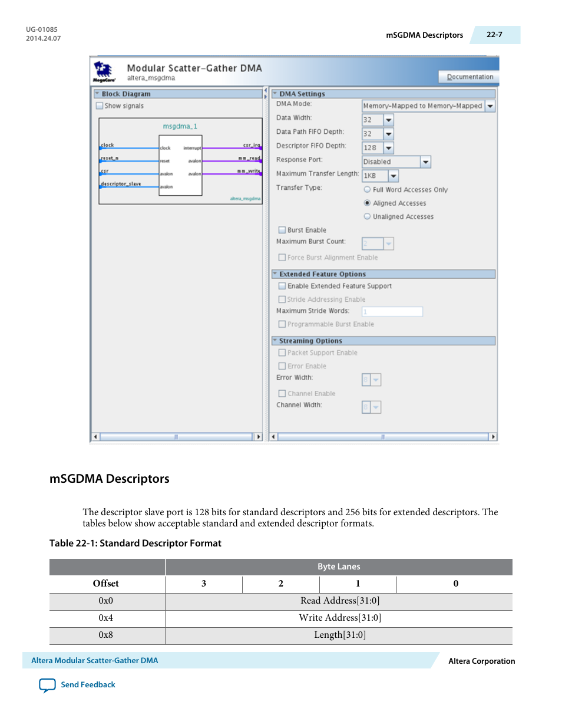Open the Documentation button

[x=470, y=77]
